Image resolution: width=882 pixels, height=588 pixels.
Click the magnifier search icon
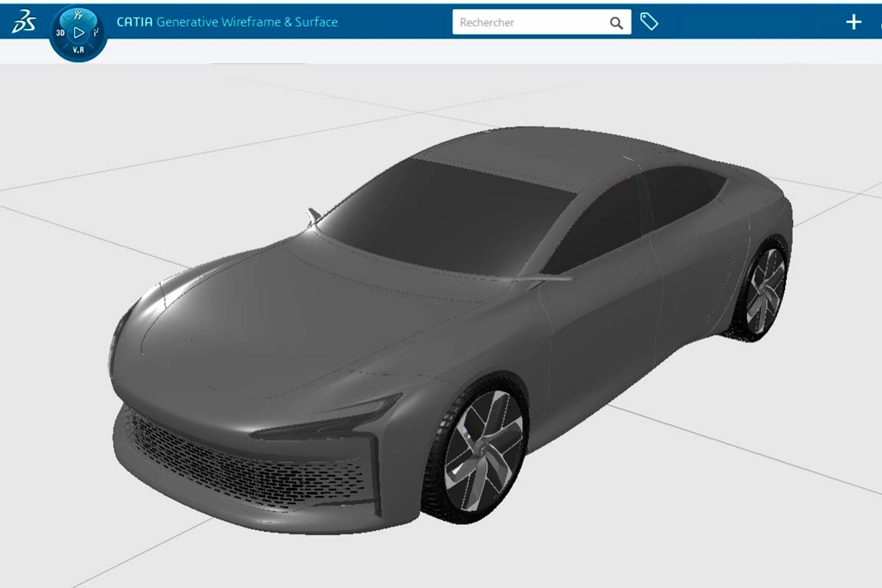pyautogui.click(x=616, y=23)
